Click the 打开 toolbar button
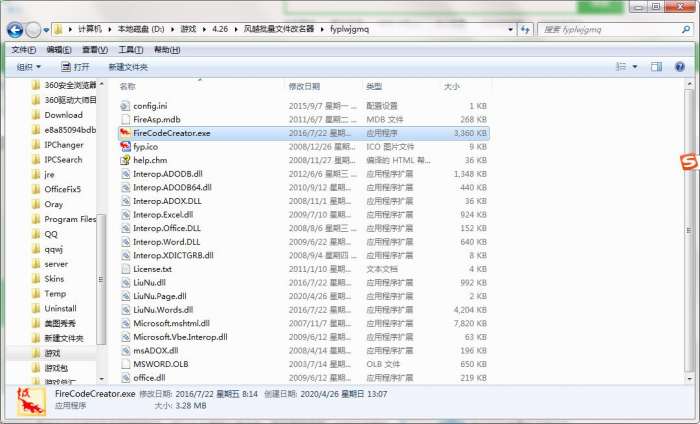This screenshot has height=424, width=700. [75, 67]
